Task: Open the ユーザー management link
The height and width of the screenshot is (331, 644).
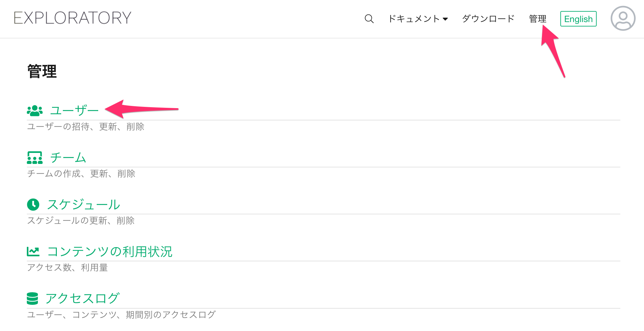Action: [x=75, y=111]
